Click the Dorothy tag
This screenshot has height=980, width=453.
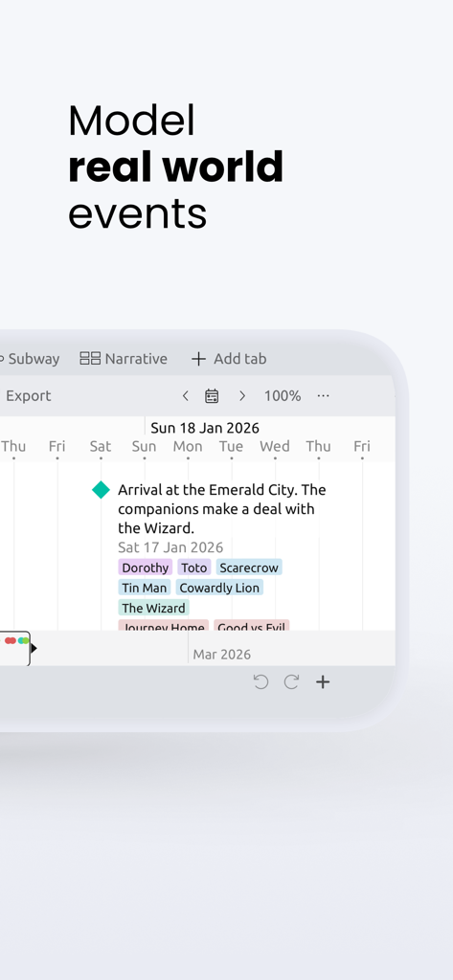coord(146,568)
